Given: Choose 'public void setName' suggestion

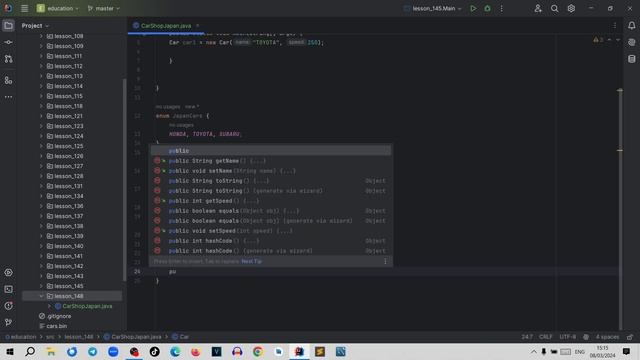Looking at the screenshot, I should tap(271, 171).
